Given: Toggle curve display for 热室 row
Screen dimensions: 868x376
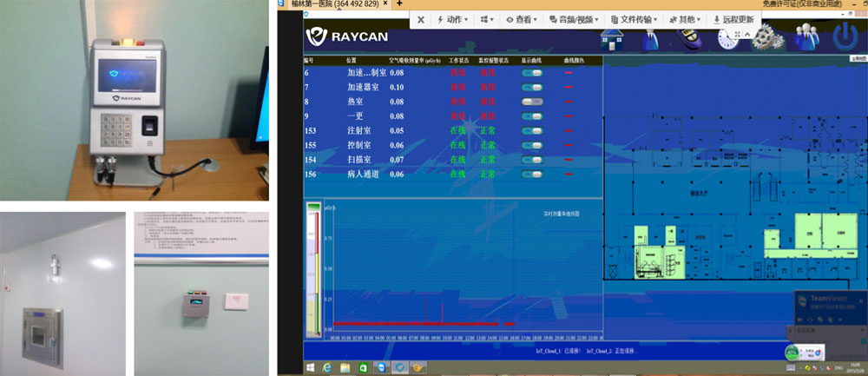Looking at the screenshot, I should (532, 102).
